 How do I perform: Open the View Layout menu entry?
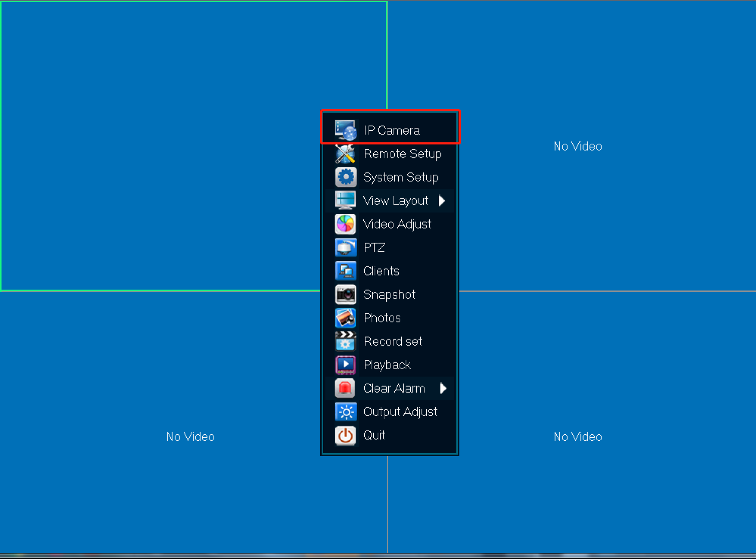tap(395, 201)
